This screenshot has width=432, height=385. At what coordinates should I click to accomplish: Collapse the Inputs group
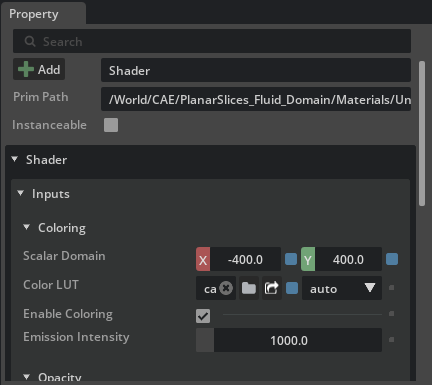click(21, 193)
